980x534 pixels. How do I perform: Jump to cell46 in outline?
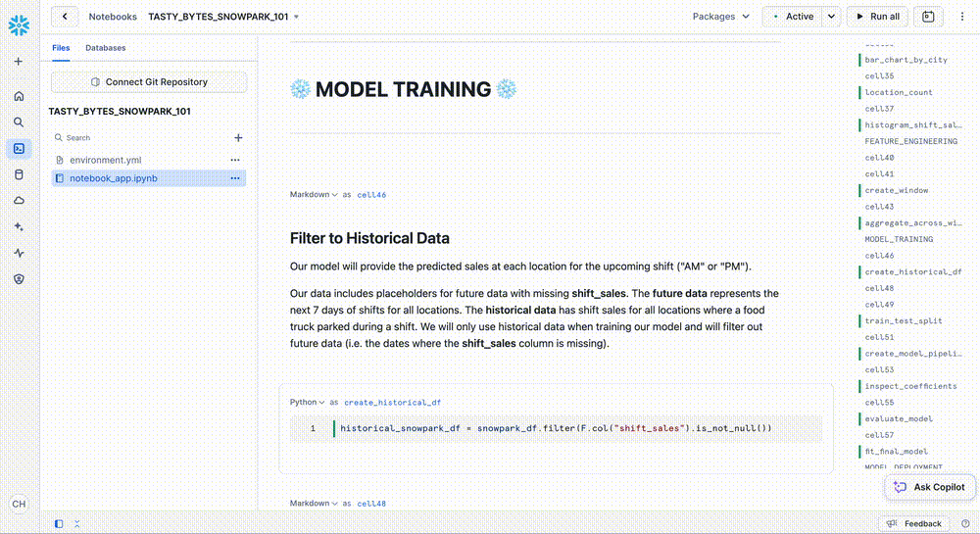[879, 256]
